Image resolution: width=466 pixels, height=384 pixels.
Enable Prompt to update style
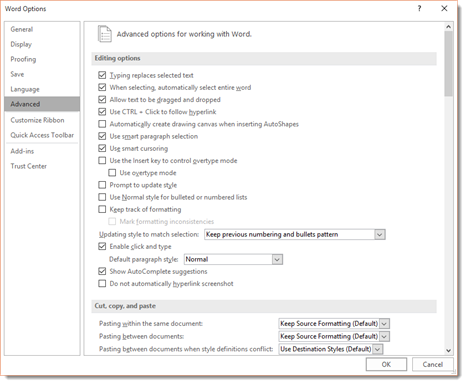(x=102, y=185)
